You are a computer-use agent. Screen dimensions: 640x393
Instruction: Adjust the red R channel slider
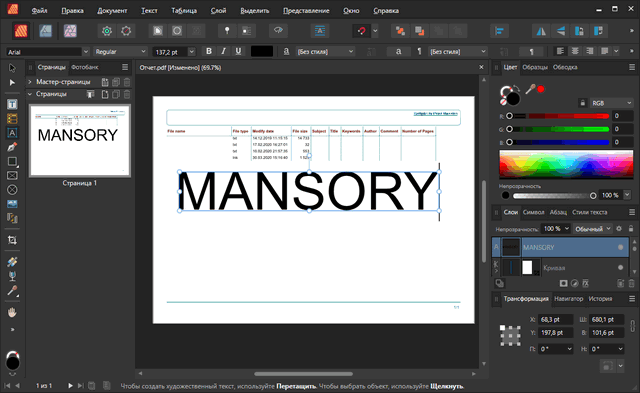558,116
